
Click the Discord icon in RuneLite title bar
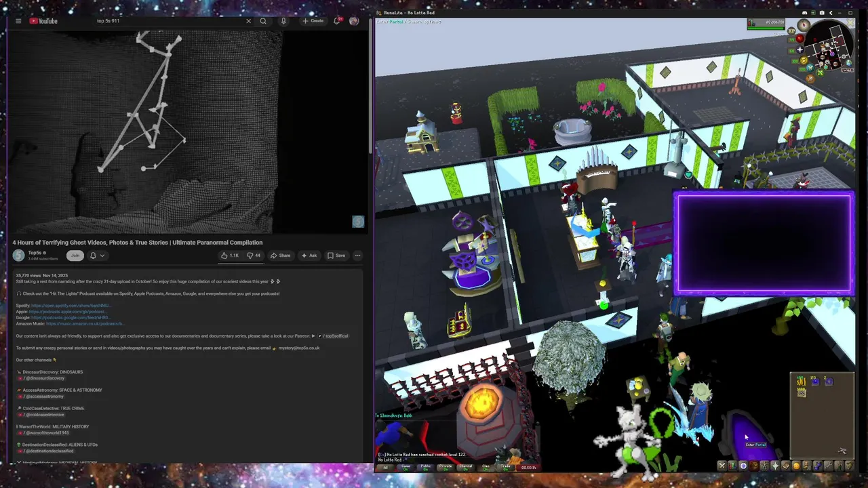(x=805, y=13)
